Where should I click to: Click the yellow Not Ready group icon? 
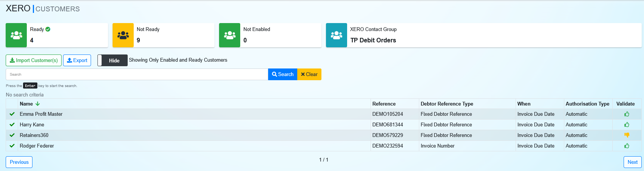pyautogui.click(x=123, y=35)
